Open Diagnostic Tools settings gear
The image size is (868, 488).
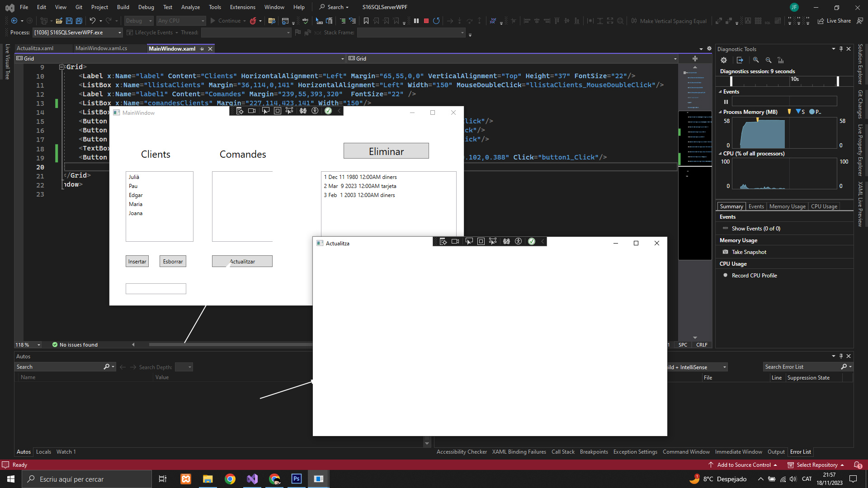[724, 60]
